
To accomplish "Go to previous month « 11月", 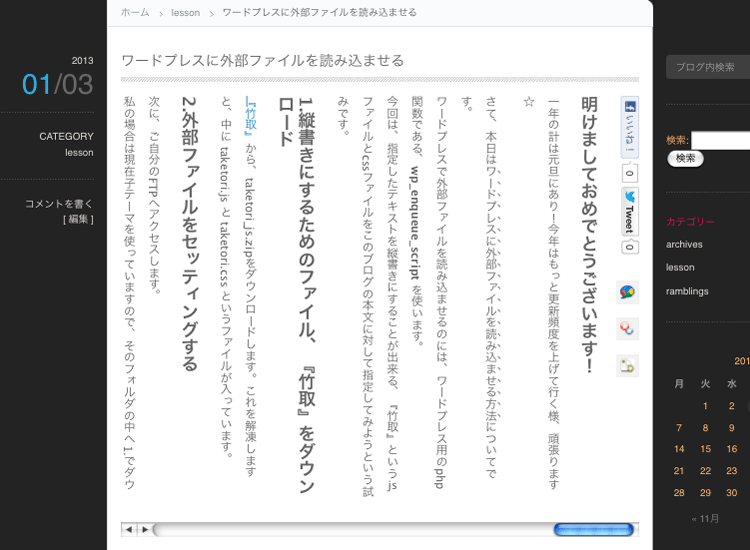I will [705, 518].
